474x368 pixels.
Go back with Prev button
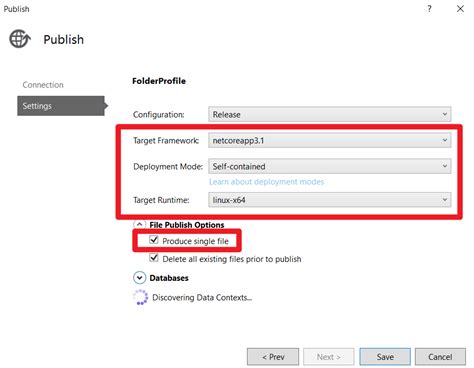tap(273, 357)
